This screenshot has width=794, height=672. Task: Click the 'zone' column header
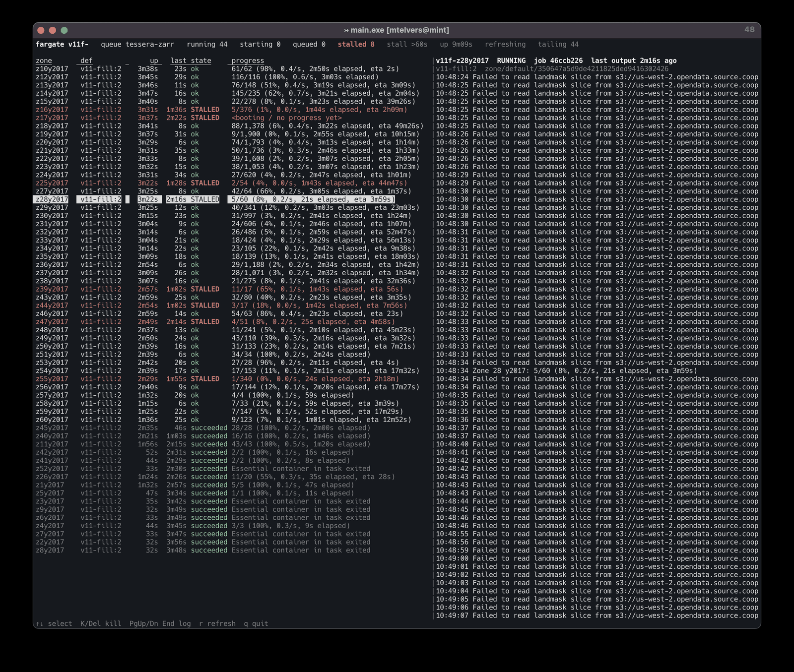(x=44, y=61)
